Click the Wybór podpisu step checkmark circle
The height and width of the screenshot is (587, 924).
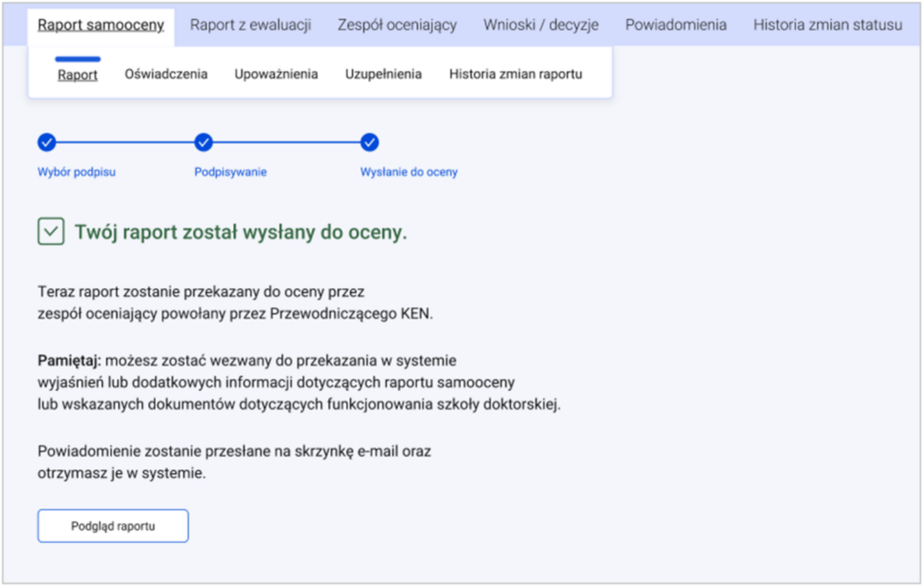point(47,142)
